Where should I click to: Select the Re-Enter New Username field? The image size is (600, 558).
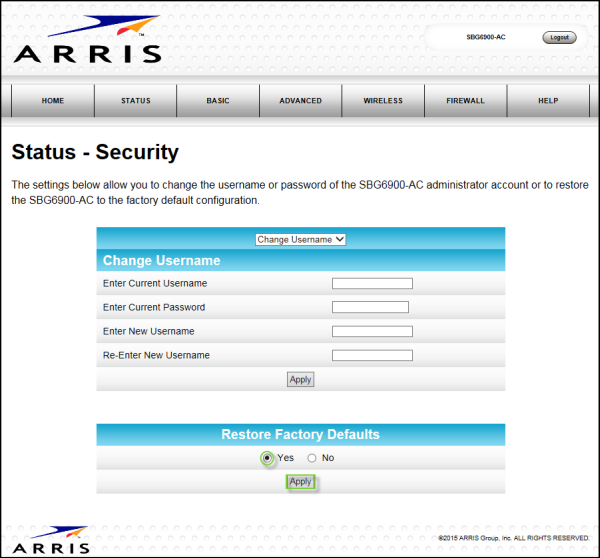click(372, 355)
